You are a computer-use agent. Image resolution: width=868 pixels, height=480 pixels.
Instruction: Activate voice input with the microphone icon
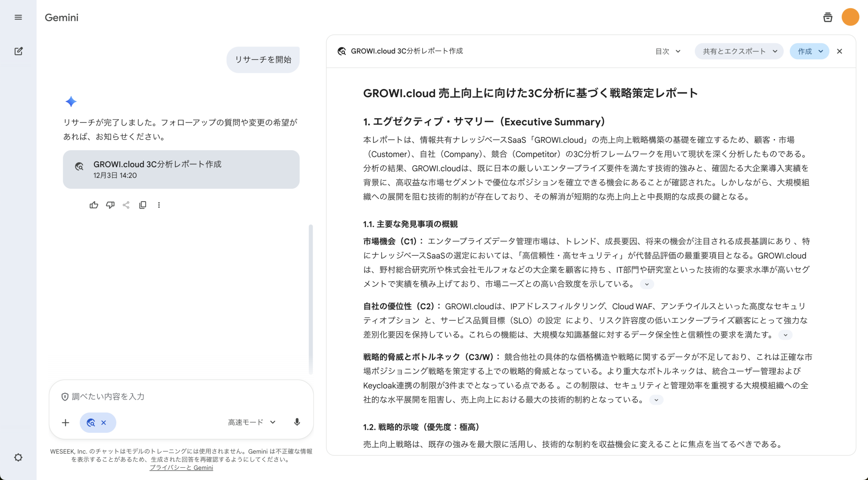pyautogui.click(x=297, y=422)
